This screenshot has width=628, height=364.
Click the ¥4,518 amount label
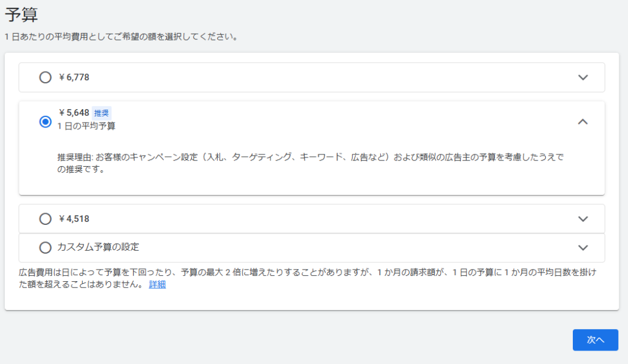point(74,219)
